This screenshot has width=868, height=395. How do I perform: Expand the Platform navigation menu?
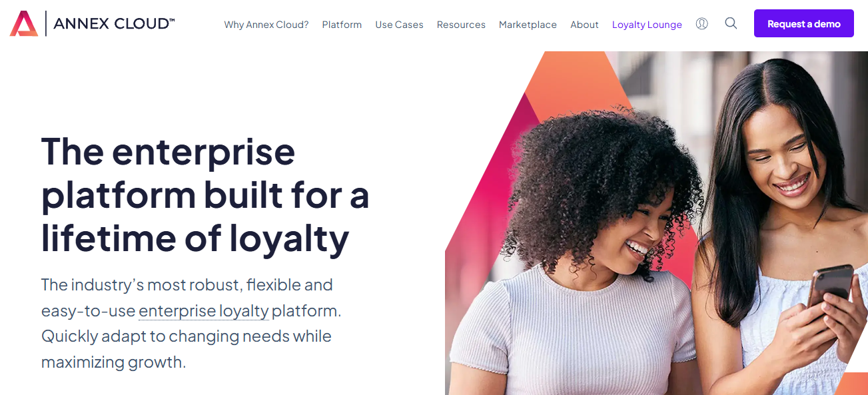pos(342,25)
